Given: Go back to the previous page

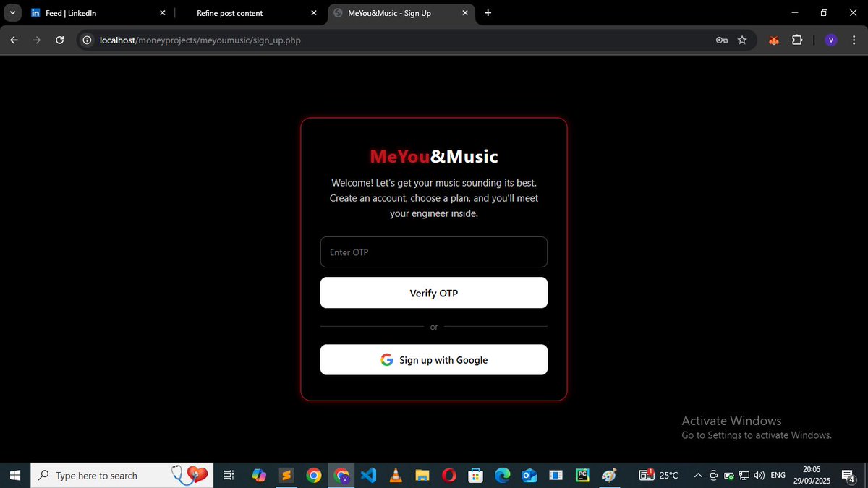Looking at the screenshot, I should [14, 40].
